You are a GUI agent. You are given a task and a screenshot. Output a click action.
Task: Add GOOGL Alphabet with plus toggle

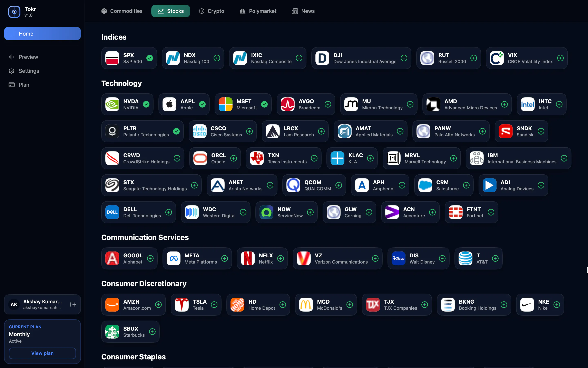tap(150, 258)
